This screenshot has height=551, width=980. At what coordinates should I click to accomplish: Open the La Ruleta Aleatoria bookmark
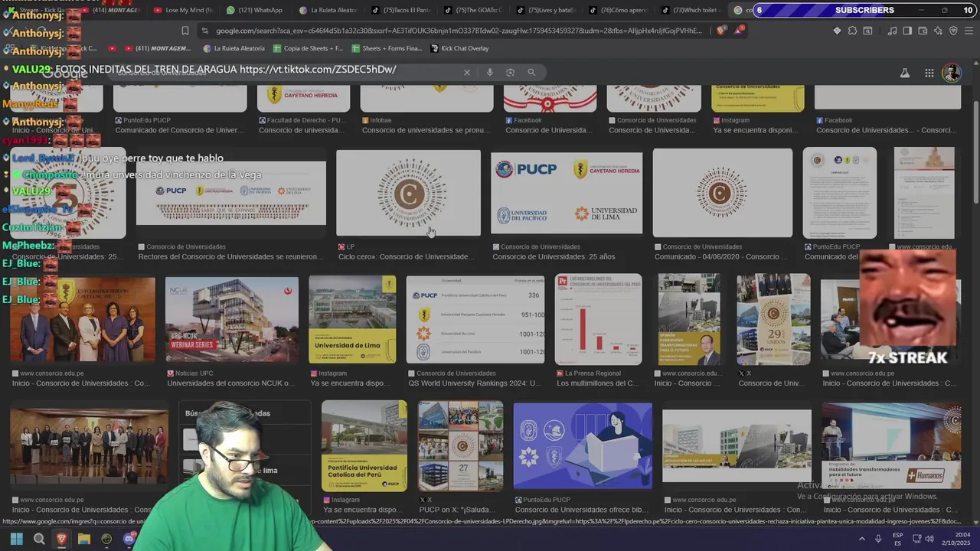[x=234, y=48]
